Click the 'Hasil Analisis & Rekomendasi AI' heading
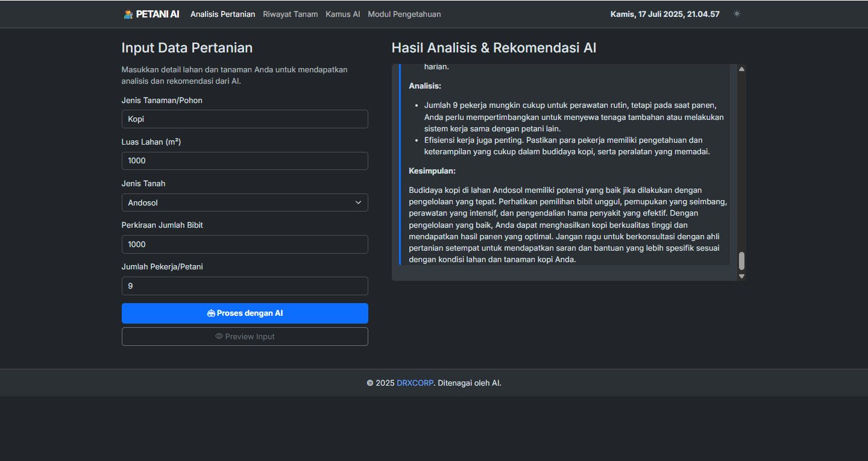Screen dimensions: 868x461 [x=494, y=48]
